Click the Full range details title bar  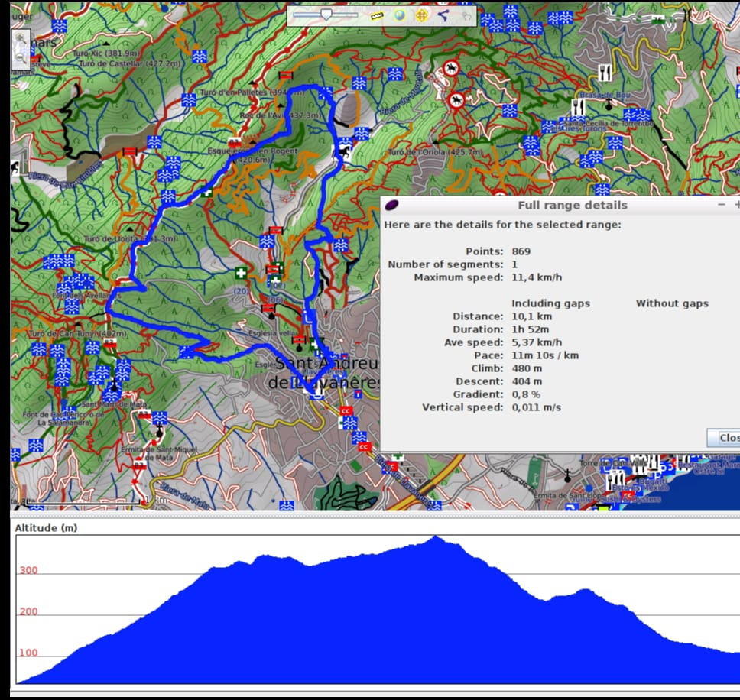coord(572,205)
